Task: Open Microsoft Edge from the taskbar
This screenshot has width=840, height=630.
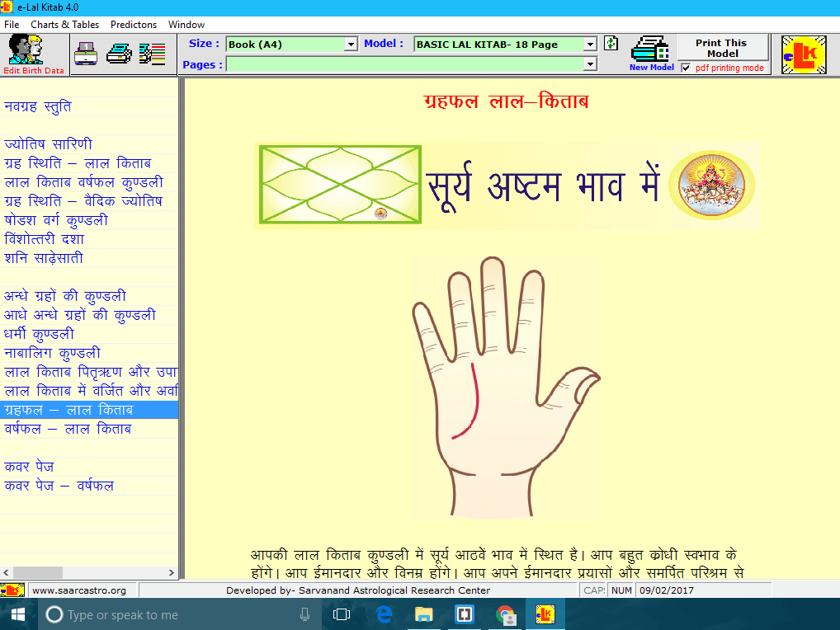Action: click(384, 614)
